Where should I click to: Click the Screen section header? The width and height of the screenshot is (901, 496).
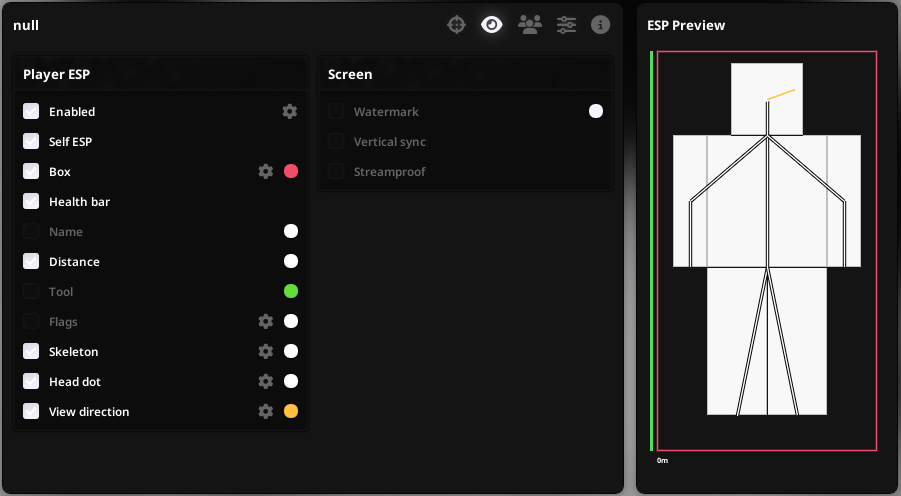(x=350, y=74)
